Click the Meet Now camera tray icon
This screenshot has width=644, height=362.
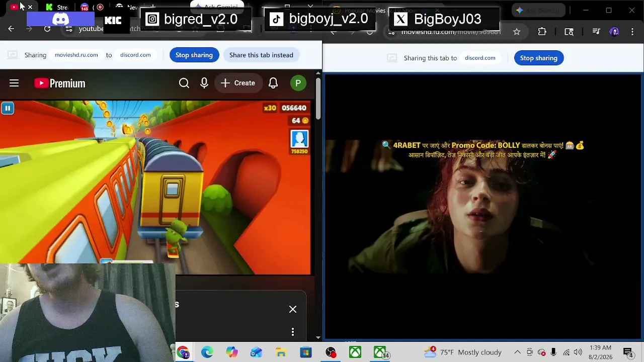click(530, 352)
